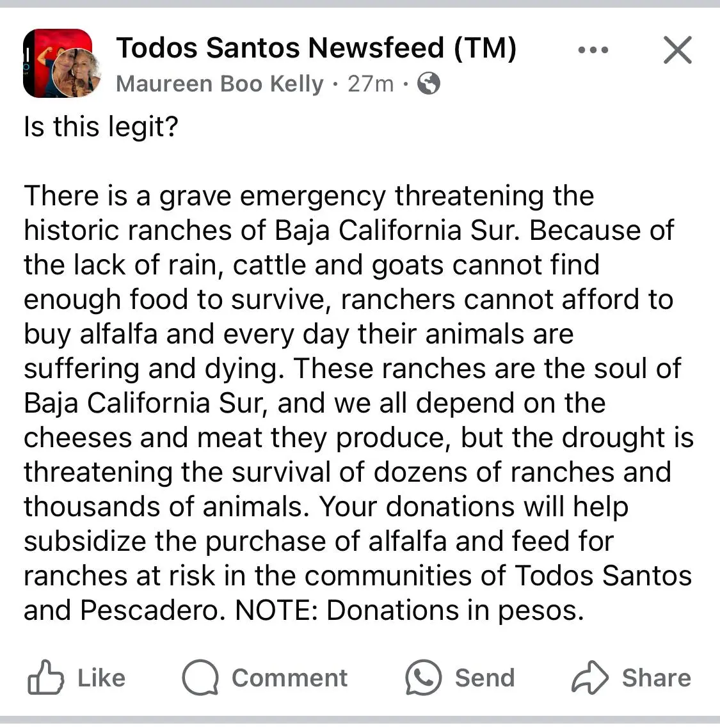Dismiss the post with the X icon
The image size is (720, 728).
coord(678,49)
